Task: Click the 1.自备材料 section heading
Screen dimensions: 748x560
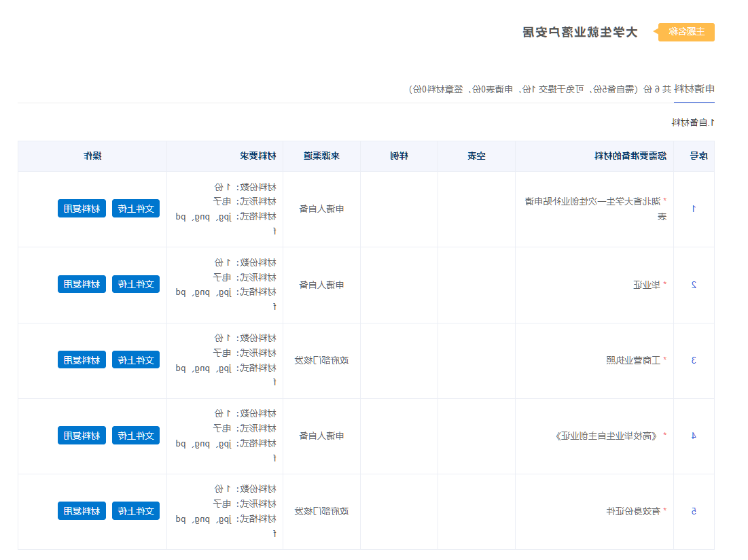Action: point(693,122)
